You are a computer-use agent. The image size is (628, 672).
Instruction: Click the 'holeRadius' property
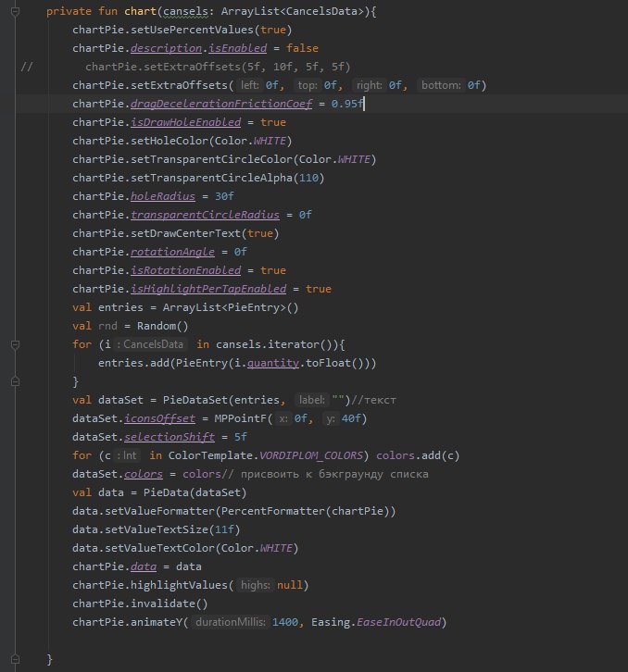click(163, 197)
